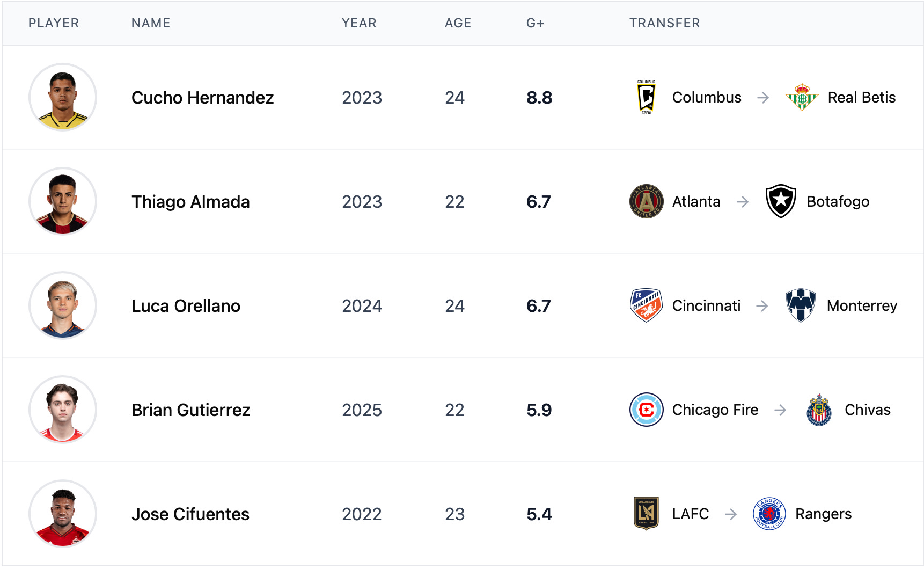Open Thiago Almada player photo
The width and height of the screenshot is (924, 569).
pyautogui.click(x=63, y=201)
